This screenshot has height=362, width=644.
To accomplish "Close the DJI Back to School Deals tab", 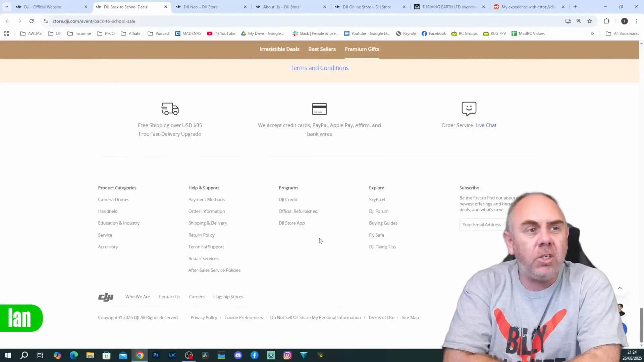I will pyautogui.click(x=165, y=7).
